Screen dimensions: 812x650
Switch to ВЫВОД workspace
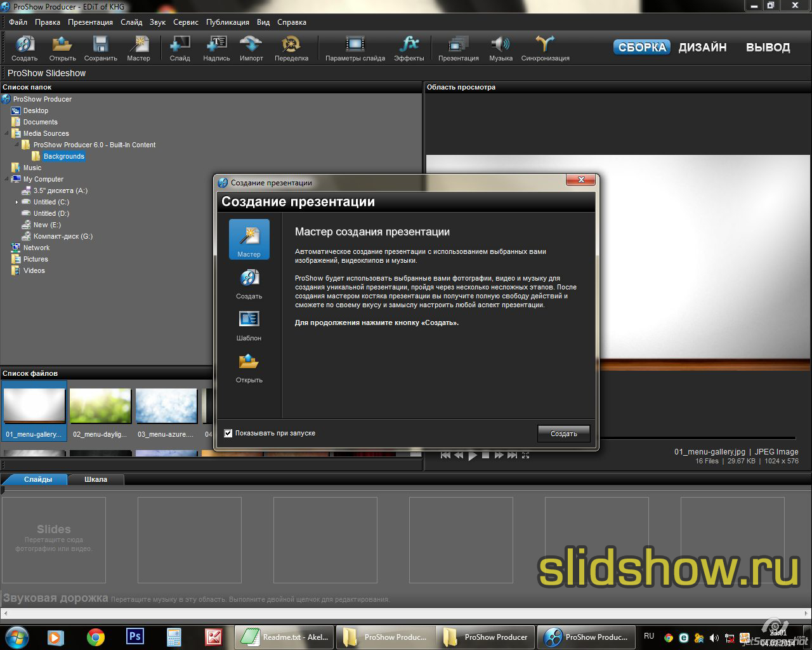[768, 47]
